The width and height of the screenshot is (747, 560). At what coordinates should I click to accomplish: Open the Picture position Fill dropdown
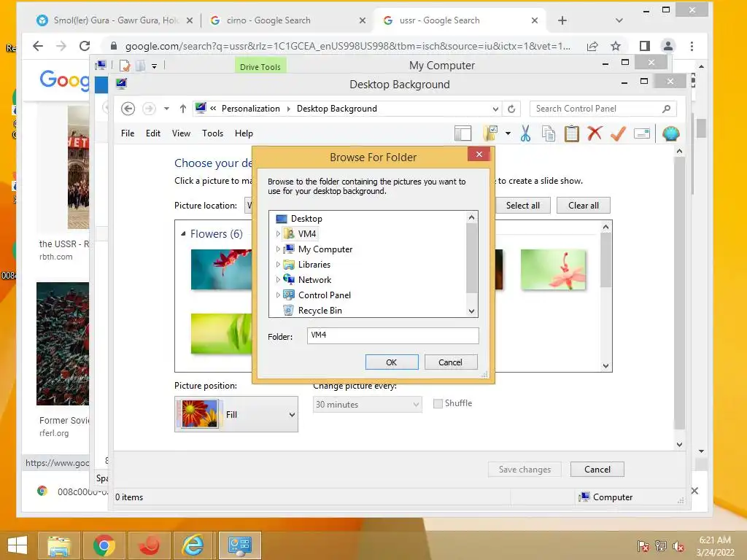tap(236, 414)
